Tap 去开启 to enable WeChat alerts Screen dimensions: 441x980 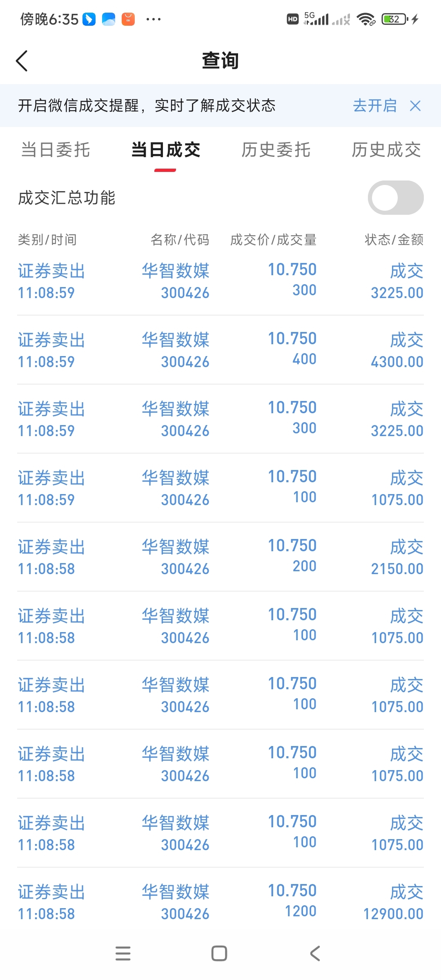point(375,106)
